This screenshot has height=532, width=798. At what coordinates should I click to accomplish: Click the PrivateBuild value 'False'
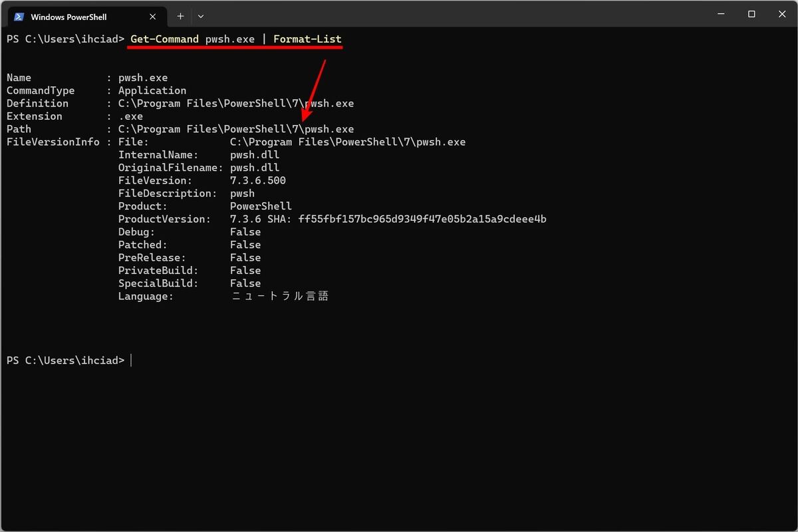pyautogui.click(x=245, y=271)
